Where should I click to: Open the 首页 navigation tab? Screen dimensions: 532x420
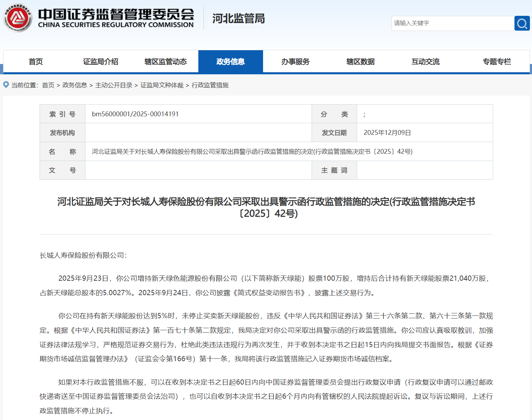(x=36, y=62)
